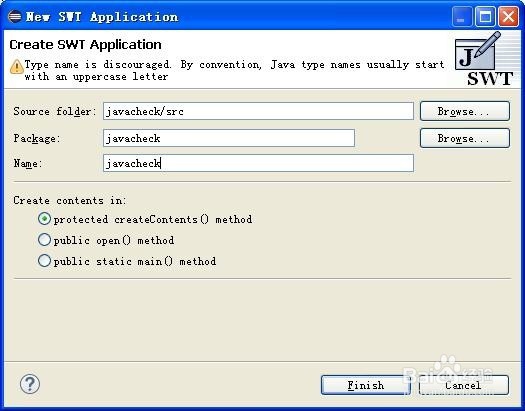
Task: Click the 'Create SWT Application' heading
Action: click(x=85, y=45)
